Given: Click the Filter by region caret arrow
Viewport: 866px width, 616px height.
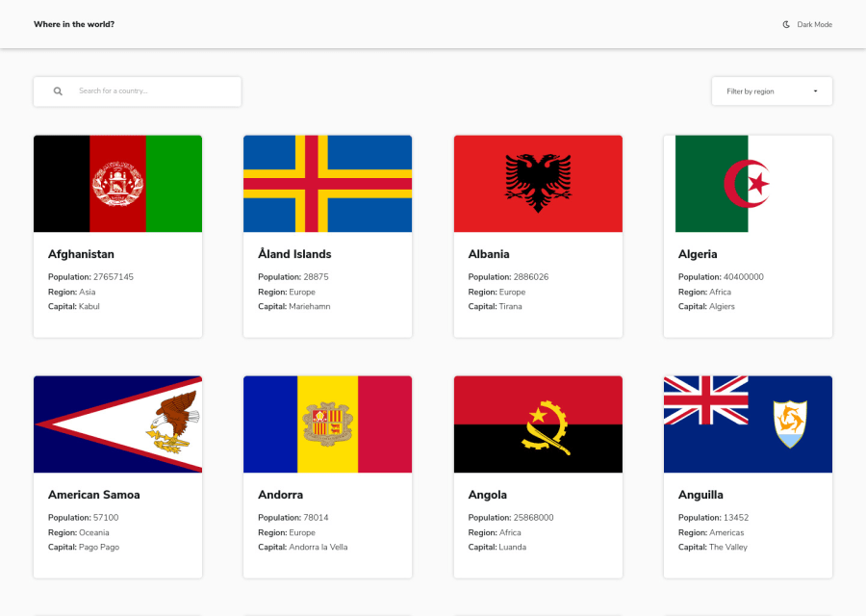Looking at the screenshot, I should [815, 91].
